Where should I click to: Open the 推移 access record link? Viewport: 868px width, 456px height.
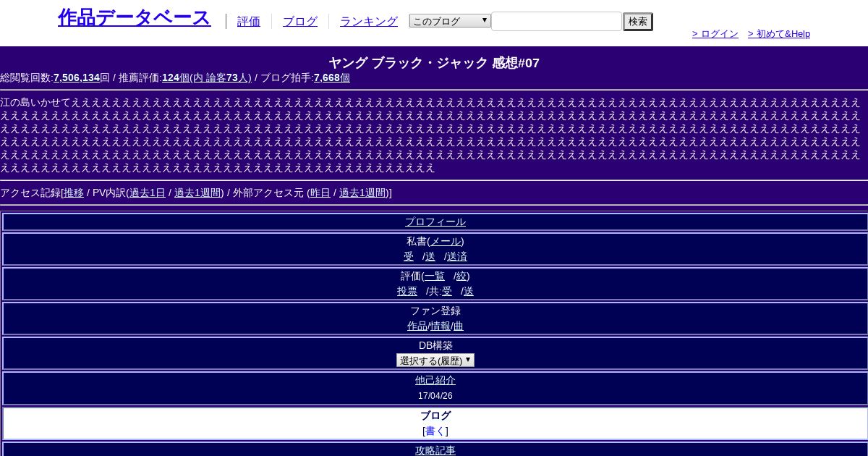click(74, 193)
